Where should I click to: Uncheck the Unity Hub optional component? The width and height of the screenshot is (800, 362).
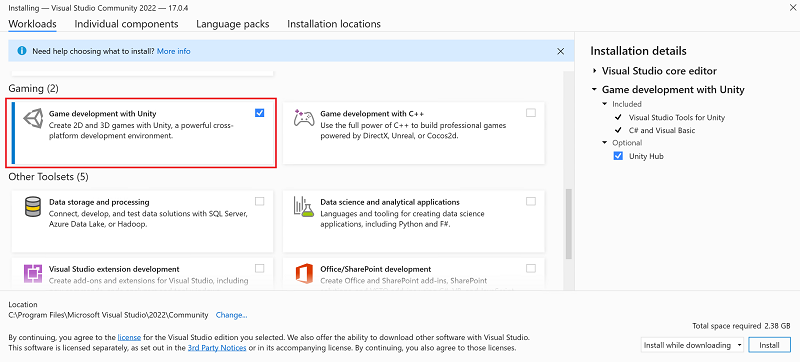618,156
